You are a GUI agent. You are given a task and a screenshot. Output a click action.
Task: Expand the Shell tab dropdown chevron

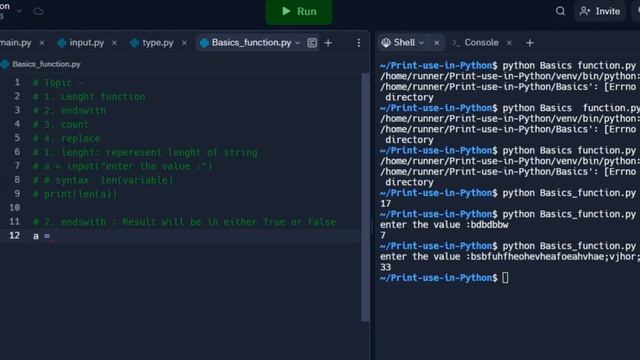point(422,43)
